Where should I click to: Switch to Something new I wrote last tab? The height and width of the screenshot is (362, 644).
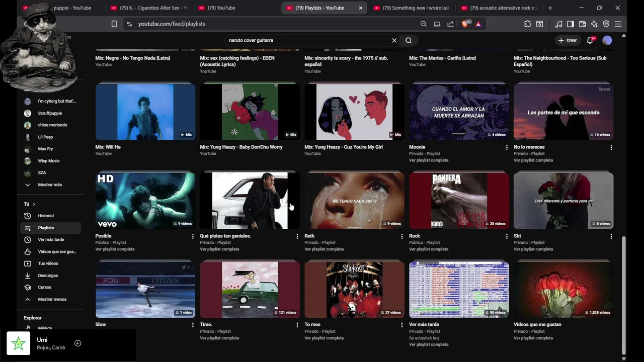coord(411,8)
